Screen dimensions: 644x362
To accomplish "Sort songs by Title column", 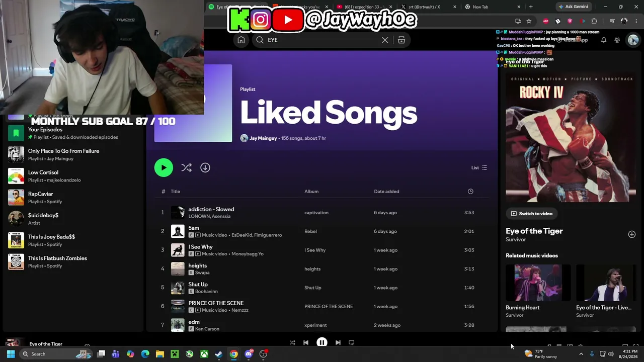I will [175, 192].
